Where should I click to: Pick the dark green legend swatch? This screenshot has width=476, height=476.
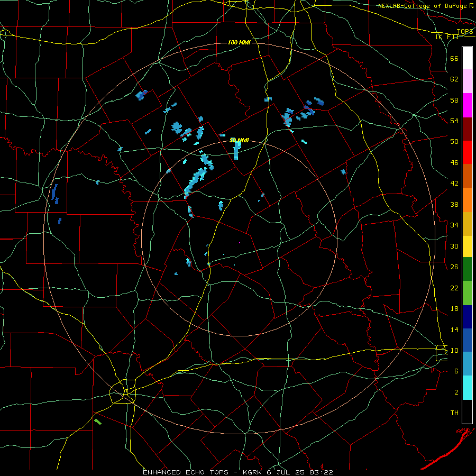tap(467, 269)
